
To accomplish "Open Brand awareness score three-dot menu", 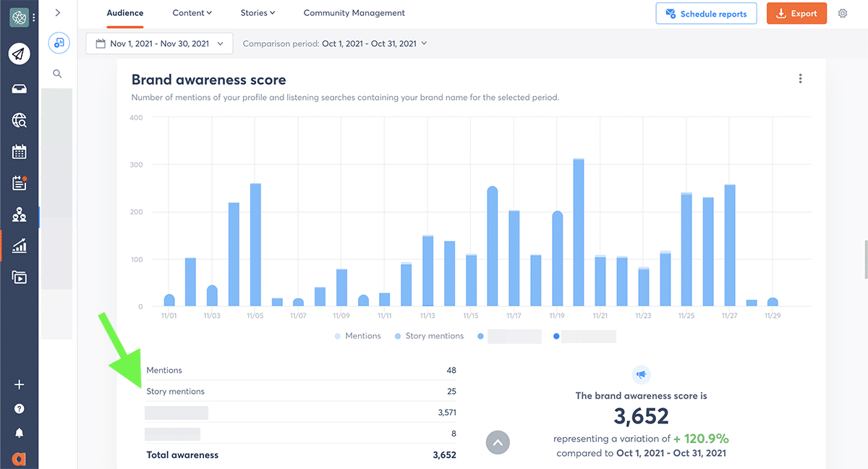I will pyautogui.click(x=800, y=79).
